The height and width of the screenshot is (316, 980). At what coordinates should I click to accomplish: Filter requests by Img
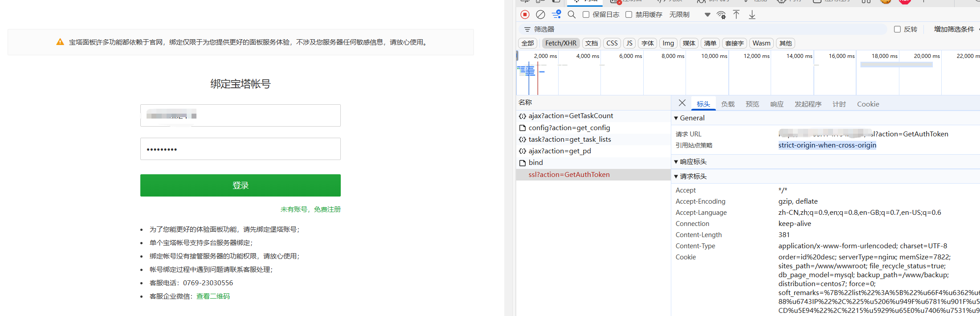[x=668, y=43]
